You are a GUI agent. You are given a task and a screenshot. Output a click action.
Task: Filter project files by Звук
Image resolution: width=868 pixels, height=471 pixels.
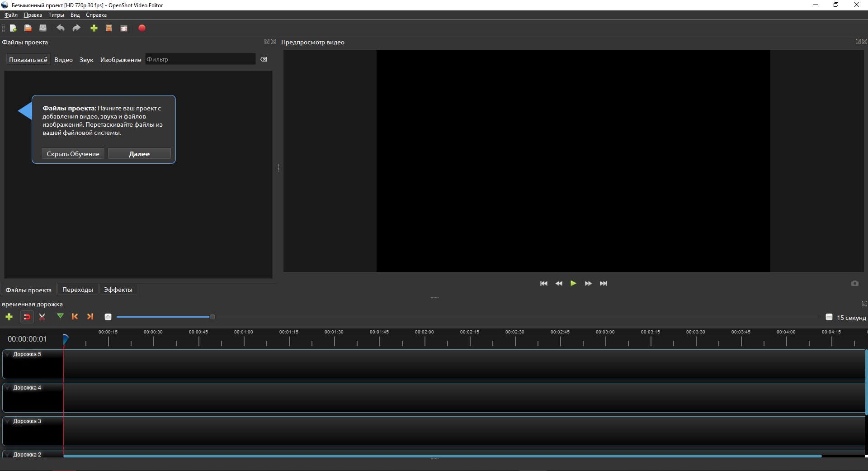86,60
